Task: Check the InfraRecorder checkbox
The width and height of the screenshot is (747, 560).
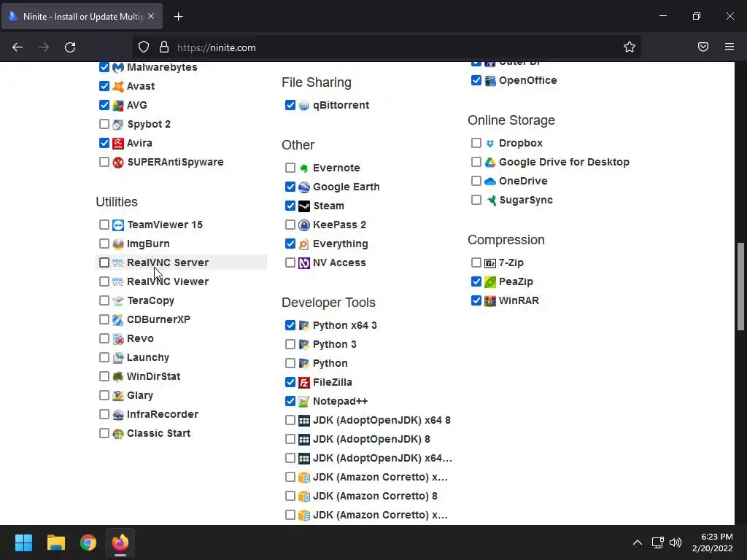Action: coord(104,414)
